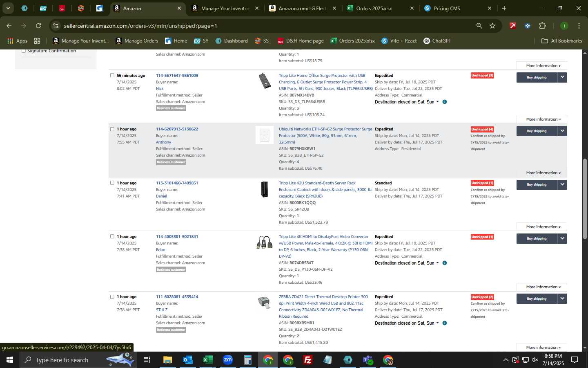Click Buy shipping for order 114-5671647-9861009
Viewport: 588px width, 368px height.
click(537, 77)
